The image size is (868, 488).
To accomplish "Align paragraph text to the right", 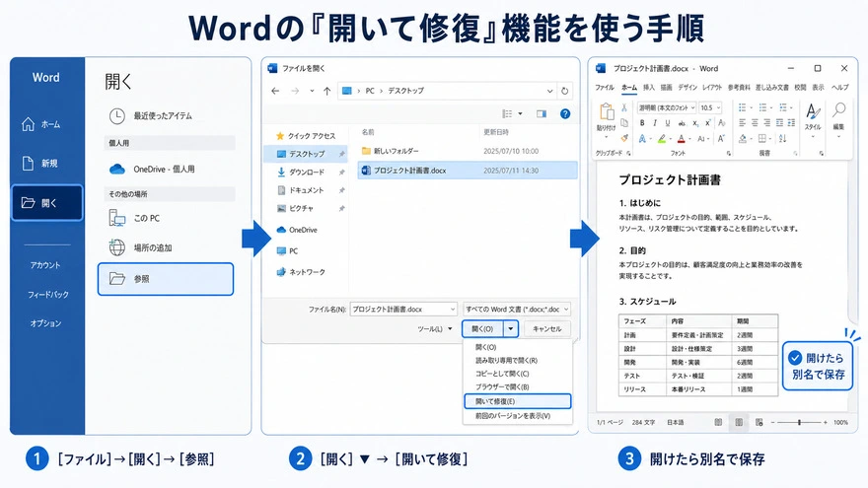I will 766,123.
